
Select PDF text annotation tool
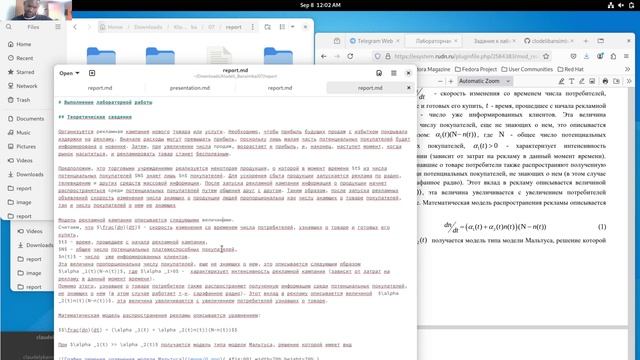(x=571, y=81)
